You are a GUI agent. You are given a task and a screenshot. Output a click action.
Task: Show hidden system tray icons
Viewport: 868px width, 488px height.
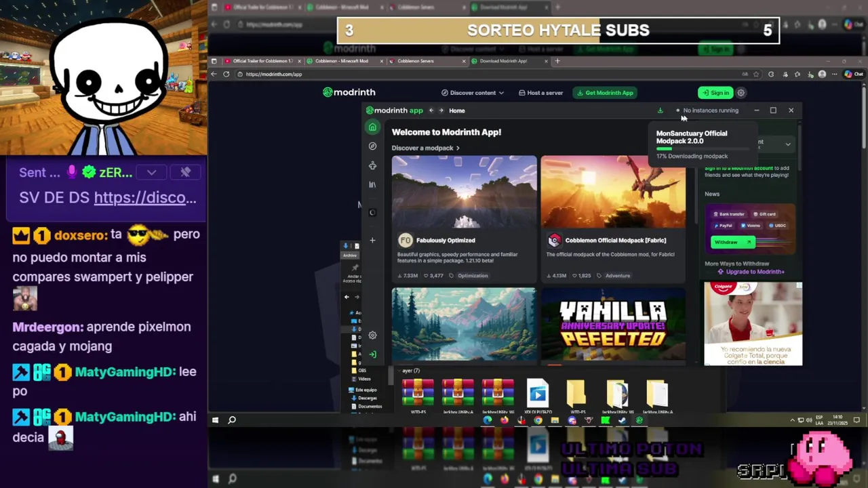pyautogui.click(x=793, y=420)
